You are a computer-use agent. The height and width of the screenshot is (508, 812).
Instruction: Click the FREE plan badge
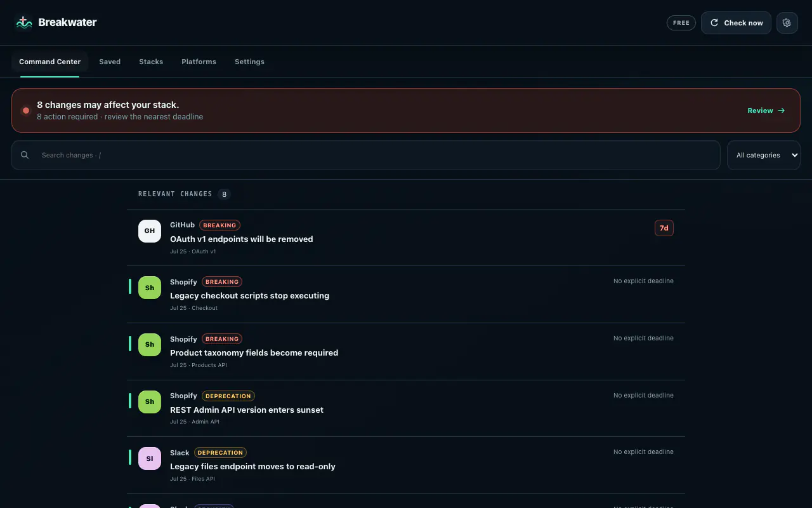click(681, 23)
